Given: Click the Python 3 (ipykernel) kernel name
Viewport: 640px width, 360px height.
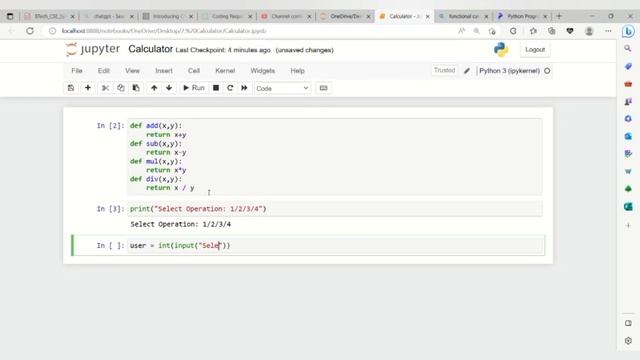Looking at the screenshot, I should click(509, 71).
